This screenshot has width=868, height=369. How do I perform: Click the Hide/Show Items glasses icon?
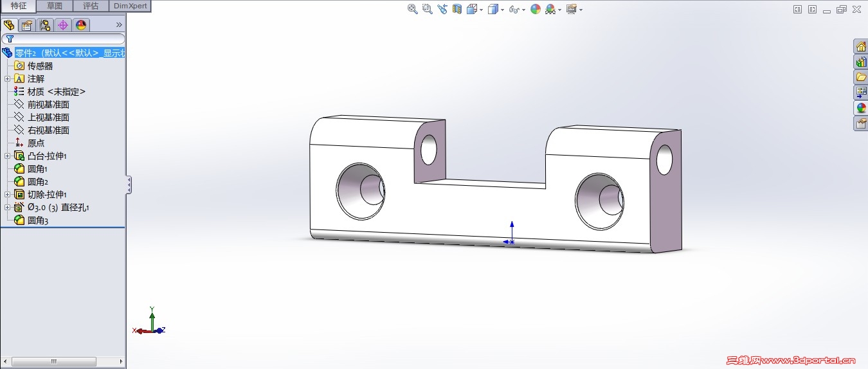(514, 9)
